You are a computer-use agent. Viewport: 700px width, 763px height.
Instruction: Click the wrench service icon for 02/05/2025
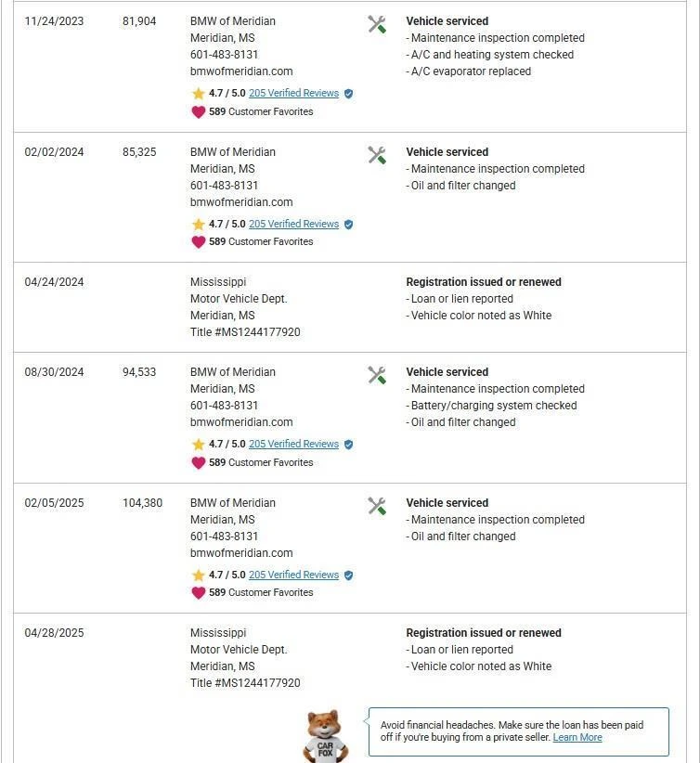[377, 506]
